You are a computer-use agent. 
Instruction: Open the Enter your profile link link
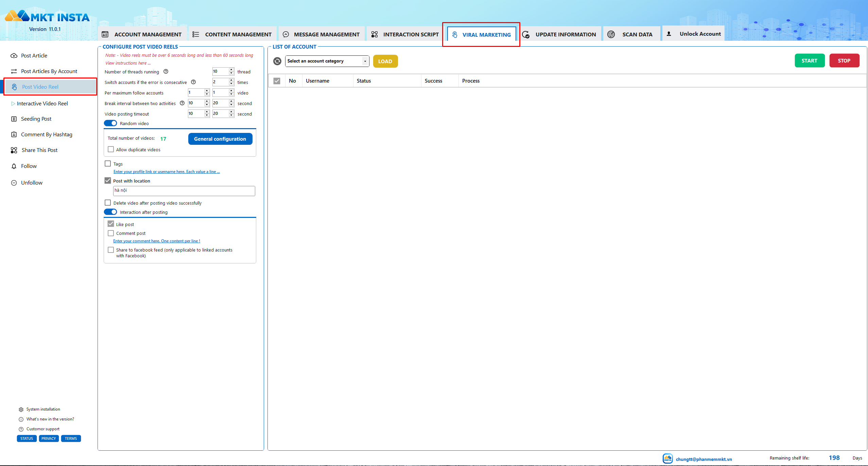[167, 172]
